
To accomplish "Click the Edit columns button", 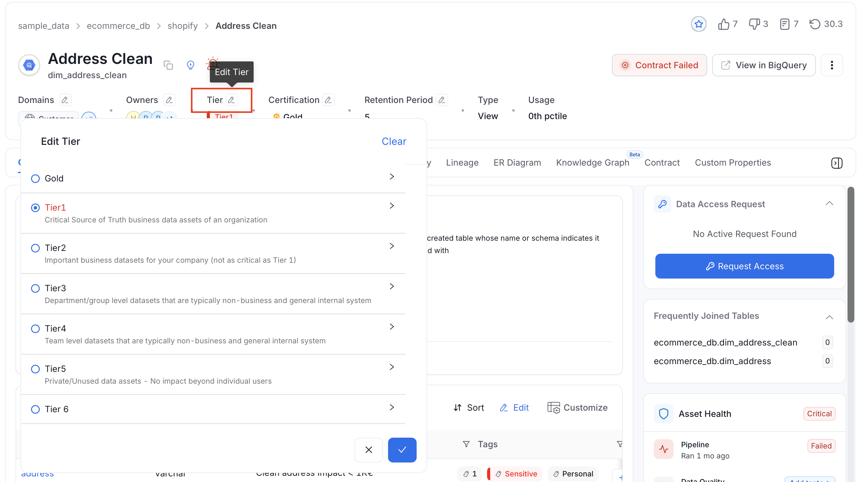I will (x=514, y=408).
